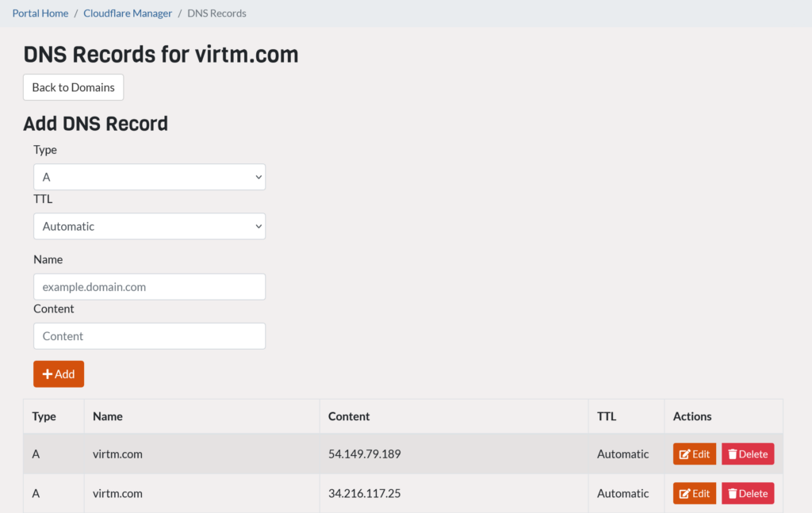The image size is (812, 513).
Task: Click the red Delete icon in the bottom row
Action: click(x=747, y=493)
